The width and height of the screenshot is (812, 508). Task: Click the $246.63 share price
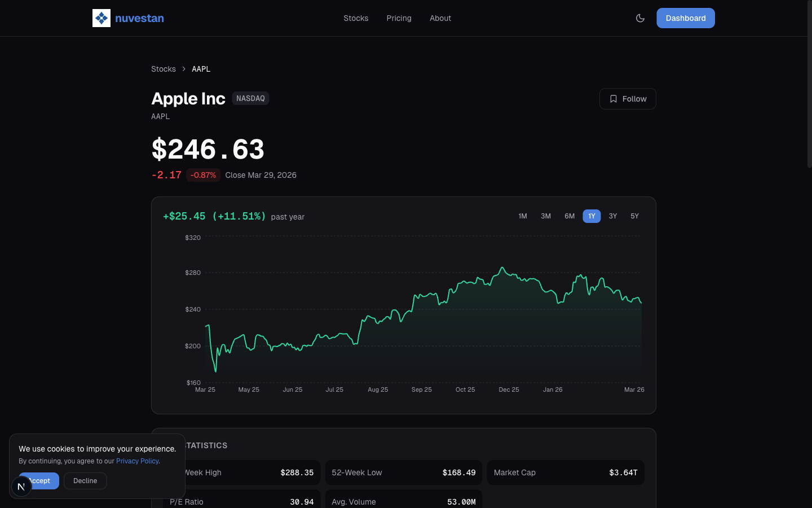[x=208, y=149]
